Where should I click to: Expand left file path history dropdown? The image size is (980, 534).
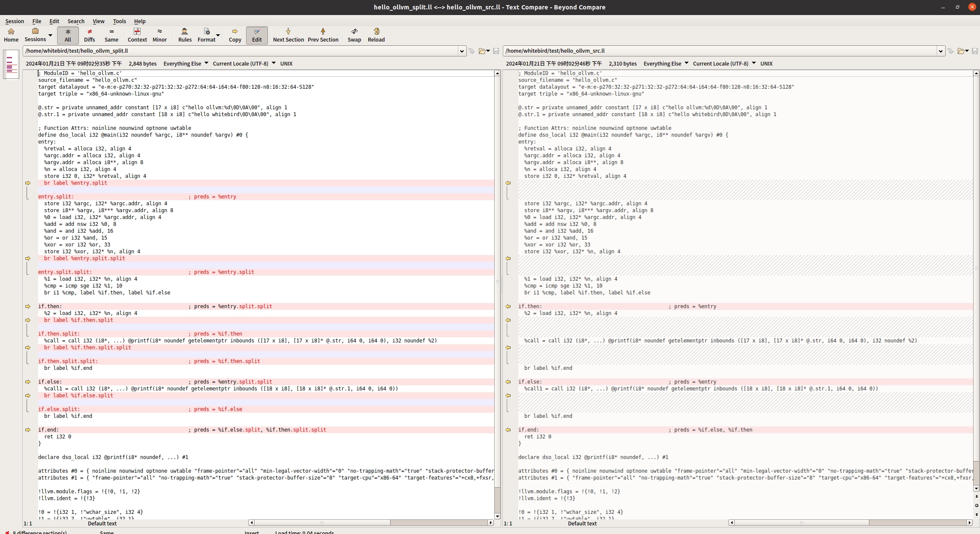[462, 51]
